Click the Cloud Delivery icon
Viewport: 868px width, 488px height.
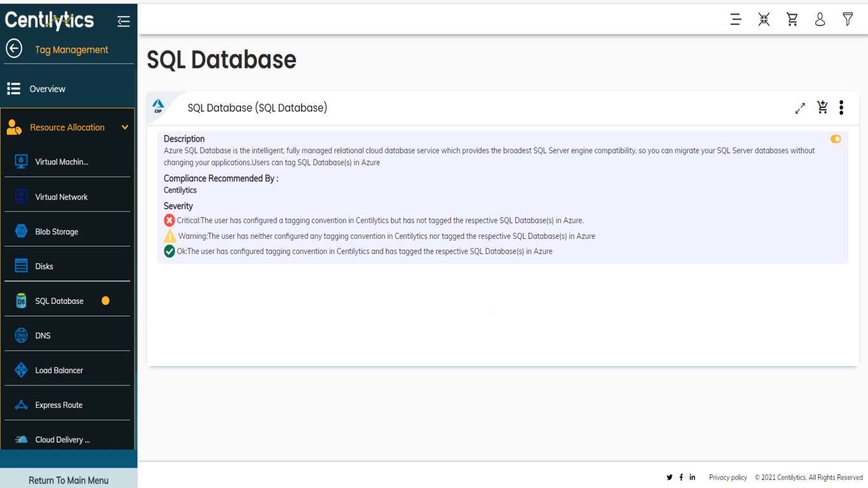coord(21,440)
